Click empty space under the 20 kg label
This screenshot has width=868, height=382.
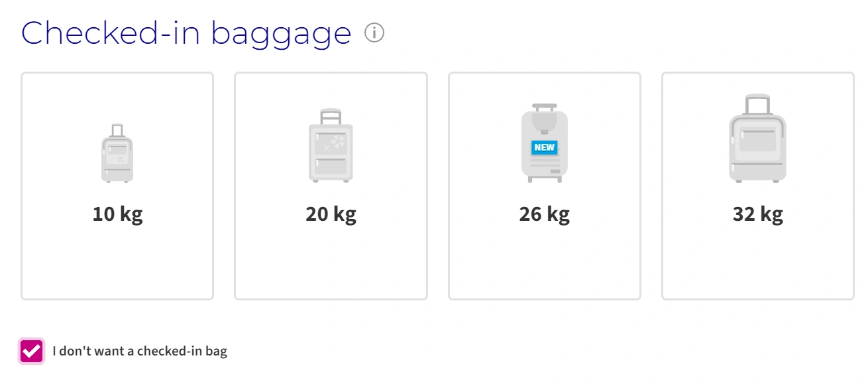pos(331,262)
